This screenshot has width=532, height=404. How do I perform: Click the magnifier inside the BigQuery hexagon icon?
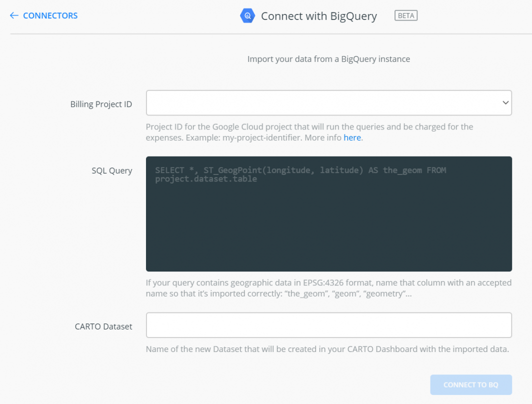pyautogui.click(x=247, y=15)
